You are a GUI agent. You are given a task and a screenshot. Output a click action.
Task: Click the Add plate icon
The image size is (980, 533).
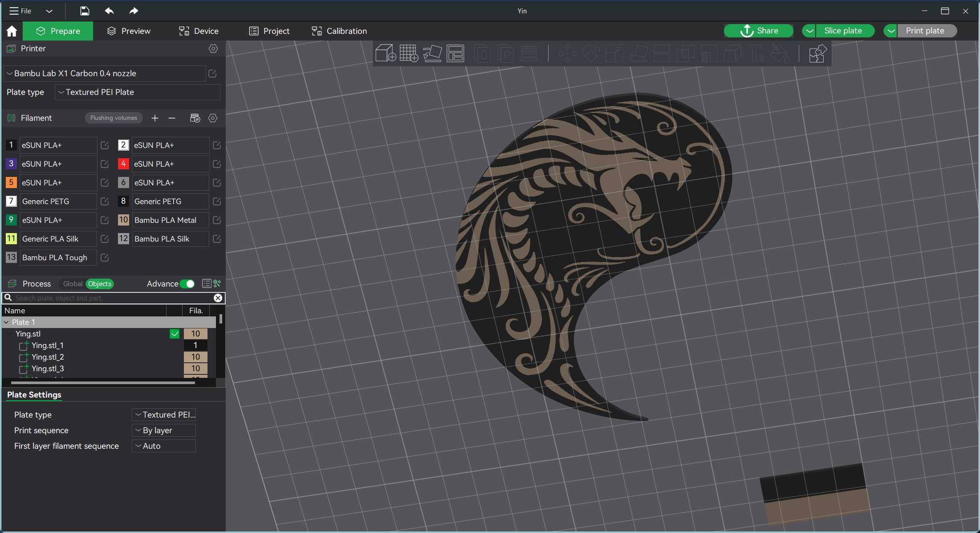409,53
